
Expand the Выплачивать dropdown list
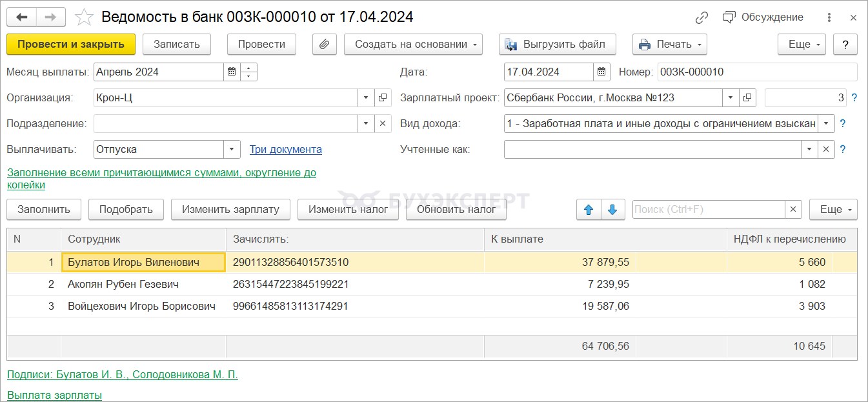click(x=232, y=150)
